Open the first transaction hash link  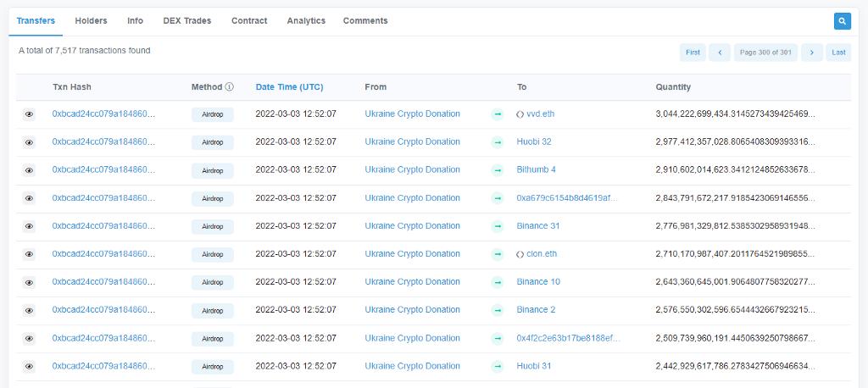pos(103,114)
